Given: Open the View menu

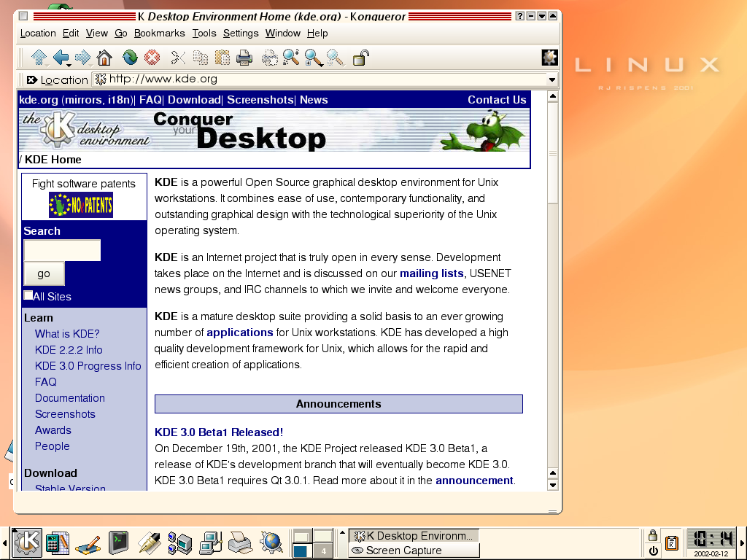Looking at the screenshot, I should point(97,34).
